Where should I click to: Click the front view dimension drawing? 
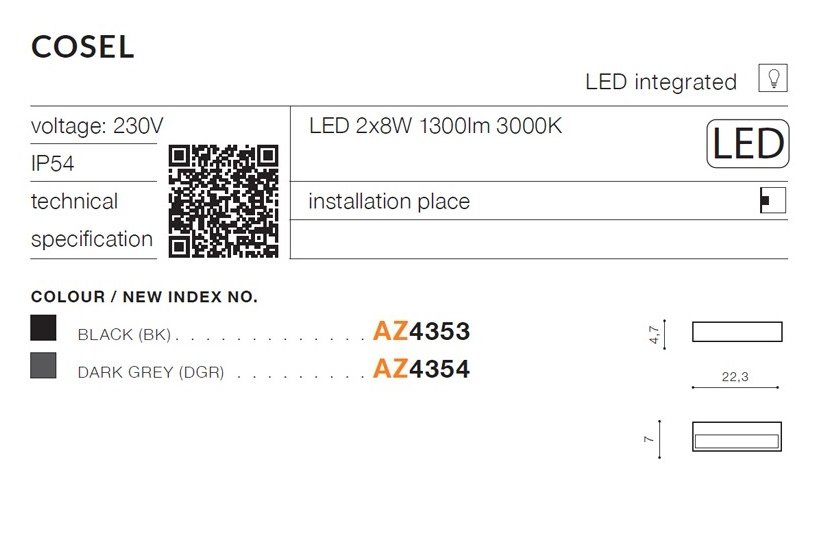coord(737,332)
